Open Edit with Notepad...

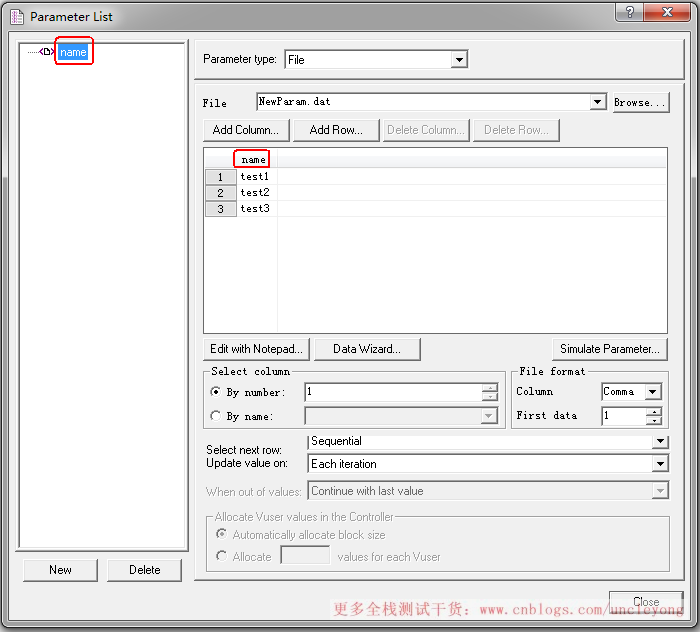point(256,349)
